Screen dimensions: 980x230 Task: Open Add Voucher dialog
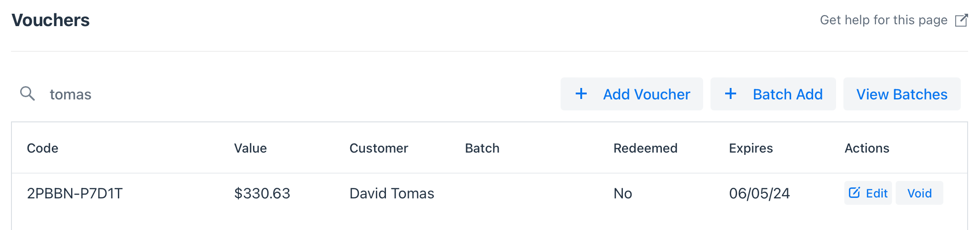(632, 94)
